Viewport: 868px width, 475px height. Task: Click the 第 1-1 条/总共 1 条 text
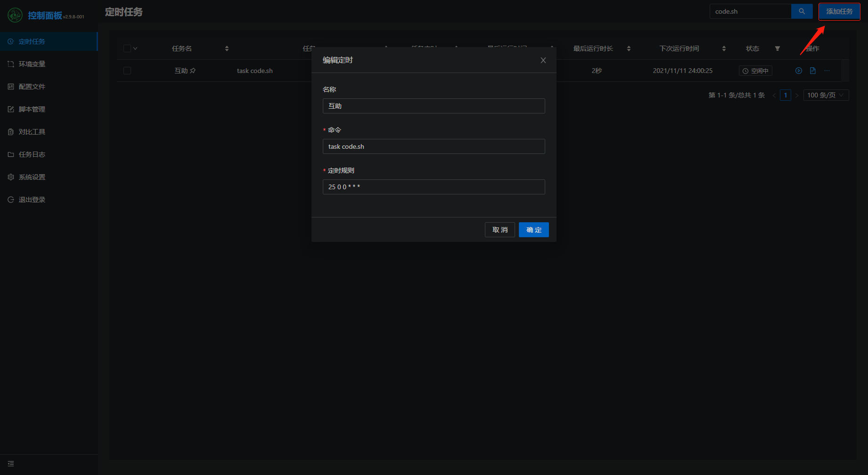click(x=737, y=95)
